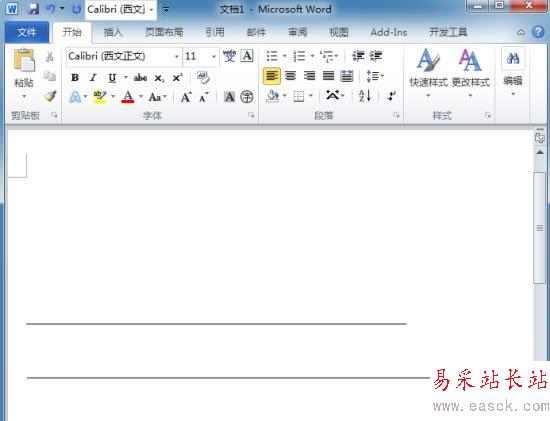
Task: Click the Word Help question mark
Action: [x=538, y=32]
